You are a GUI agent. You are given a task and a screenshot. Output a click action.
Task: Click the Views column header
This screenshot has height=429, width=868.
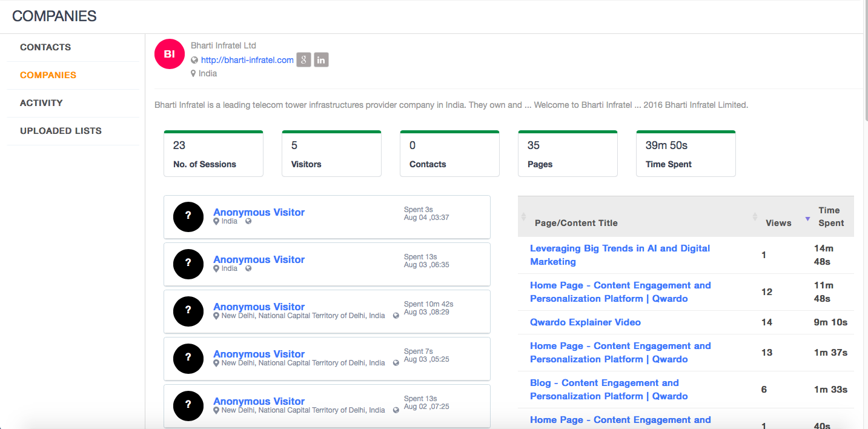[778, 223]
